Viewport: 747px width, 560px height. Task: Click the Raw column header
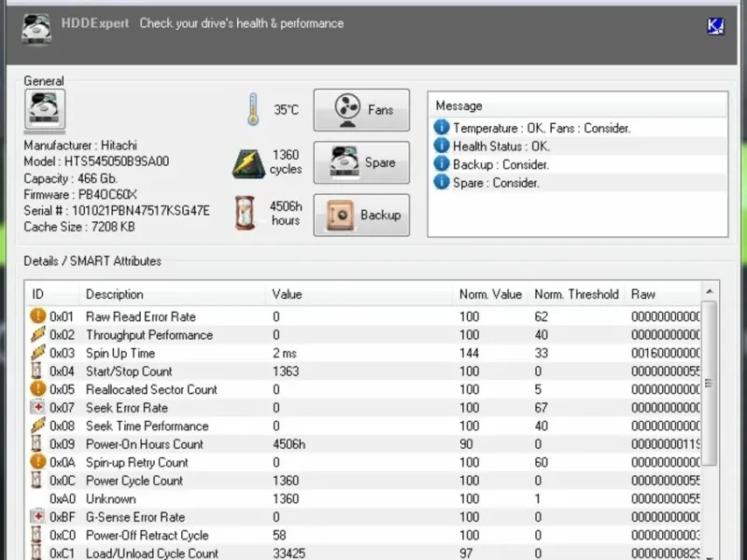click(x=662, y=294)
